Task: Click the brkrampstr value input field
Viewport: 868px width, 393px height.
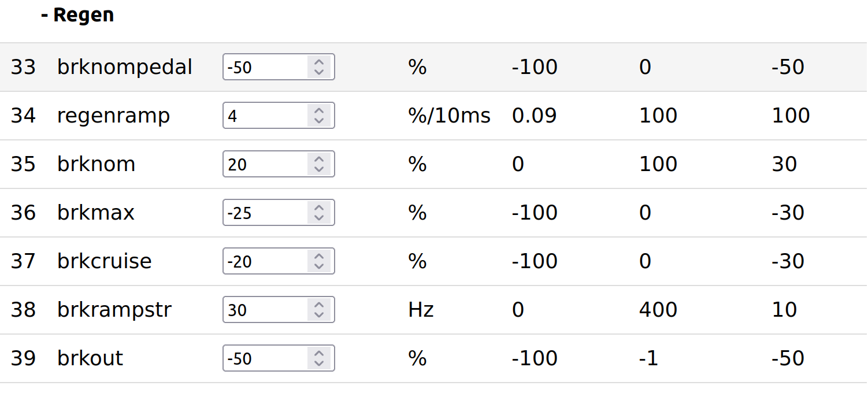Action: coord(266,310)
